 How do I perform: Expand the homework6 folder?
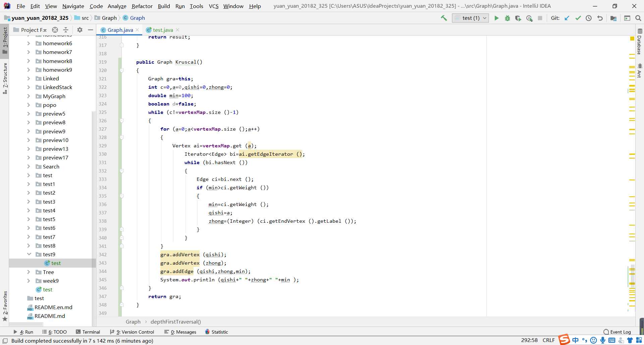29,43
